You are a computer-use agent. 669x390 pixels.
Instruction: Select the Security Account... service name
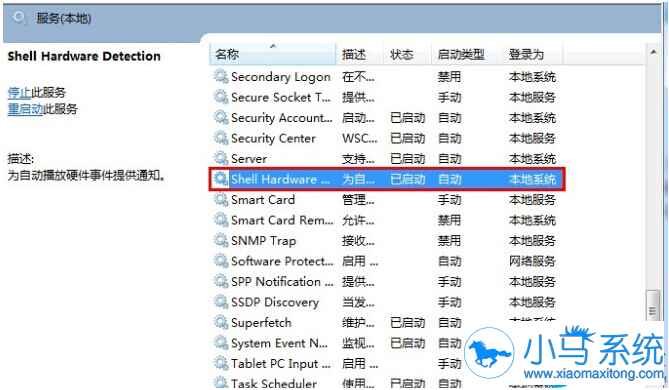coord(282,118)
